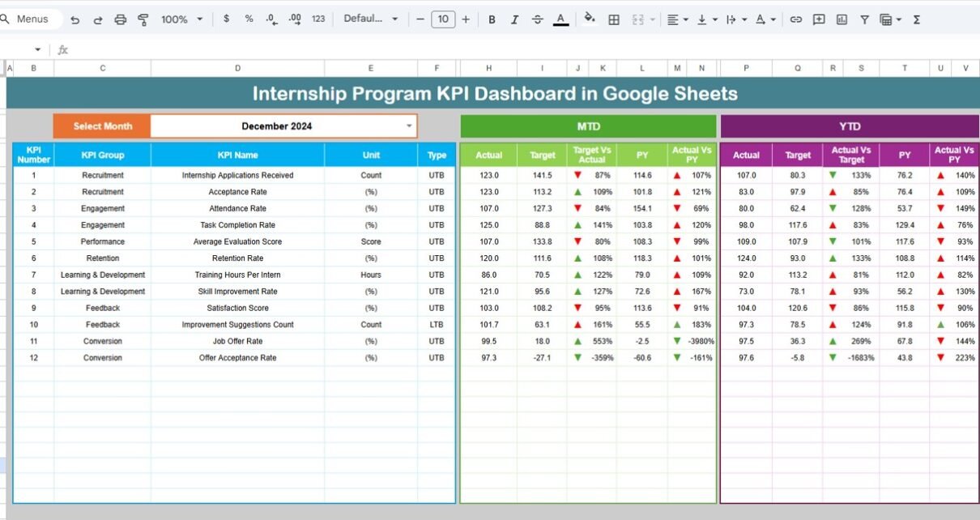Toggle italic formatting
The width and height of the screenshot is (980, 520).
coord(514,19)
